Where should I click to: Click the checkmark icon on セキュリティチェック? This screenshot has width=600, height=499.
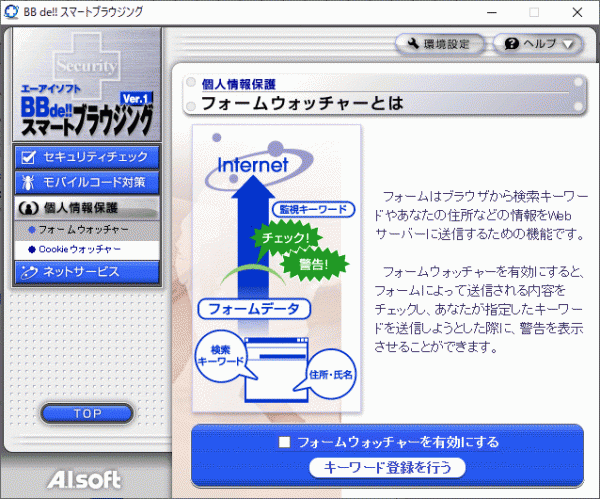(x=29, y=157)
